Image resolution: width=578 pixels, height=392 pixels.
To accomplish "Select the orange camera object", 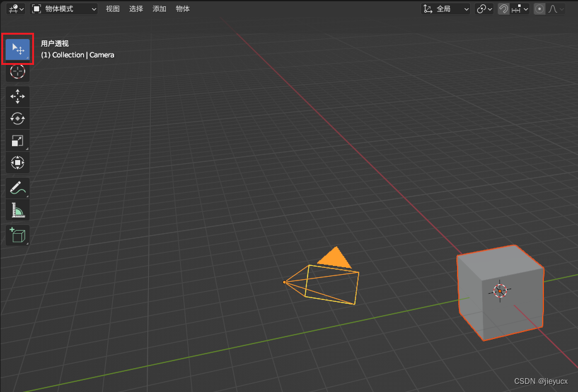I will pos(321,276).
